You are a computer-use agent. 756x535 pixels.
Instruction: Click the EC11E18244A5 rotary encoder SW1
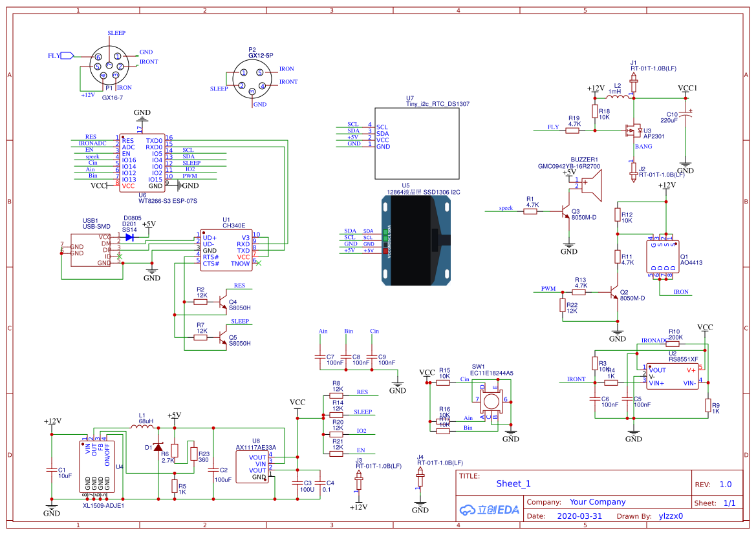(491, 401)
